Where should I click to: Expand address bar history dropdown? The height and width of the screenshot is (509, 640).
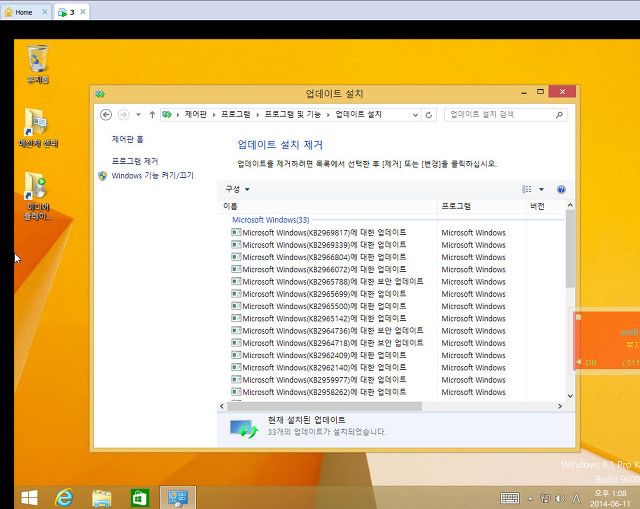point(415,115)
